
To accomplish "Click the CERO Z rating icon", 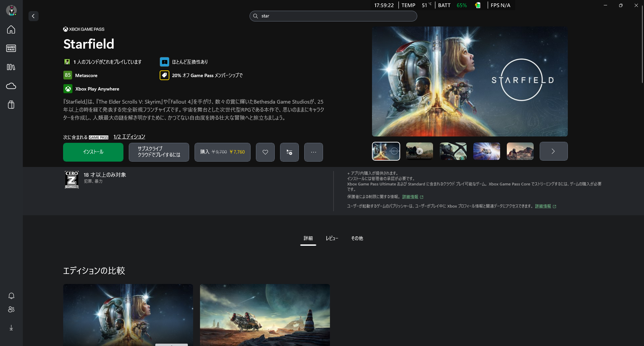I will (x=72, y=180).
